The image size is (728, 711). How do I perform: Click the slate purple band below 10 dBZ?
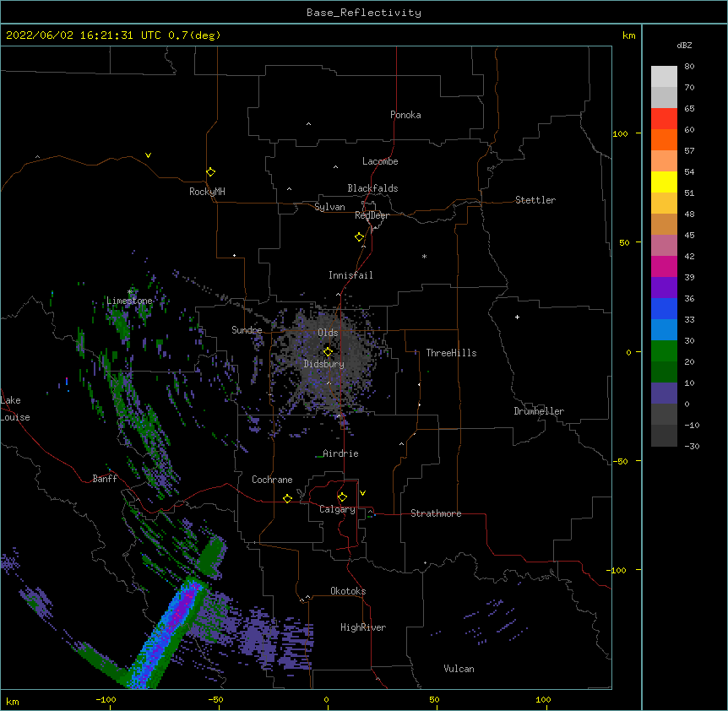coord(664,393)
